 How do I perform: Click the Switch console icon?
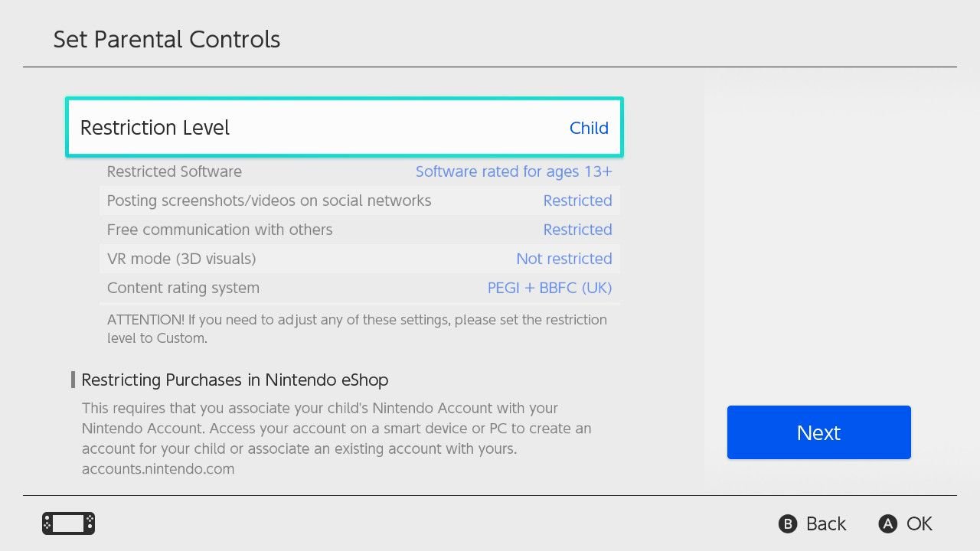pos(68,523)
